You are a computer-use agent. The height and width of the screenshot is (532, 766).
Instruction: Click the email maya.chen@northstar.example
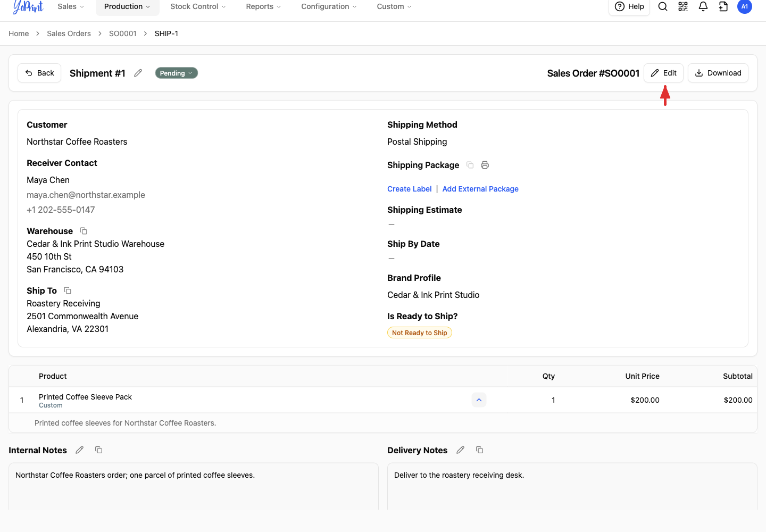coord(86,195)
